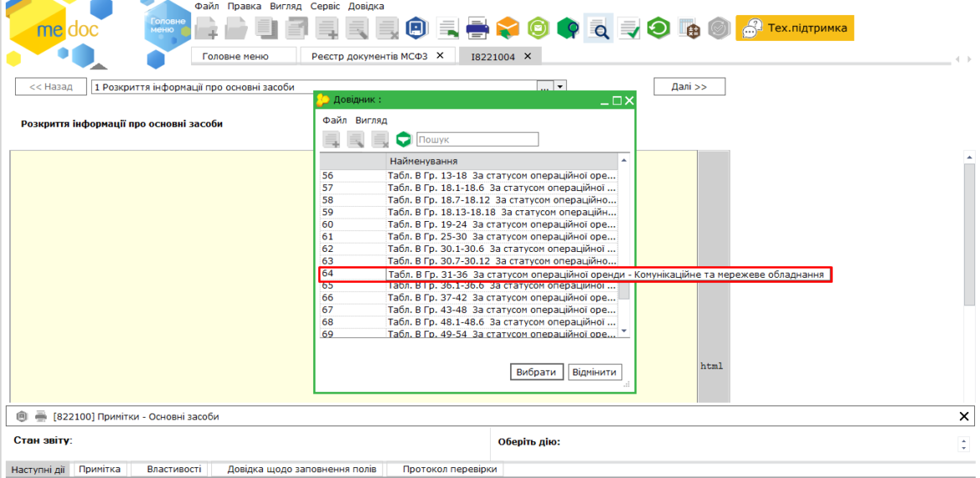Click the Відмінити button
Viewport: 980px width, 478px height.
point(596,372)
